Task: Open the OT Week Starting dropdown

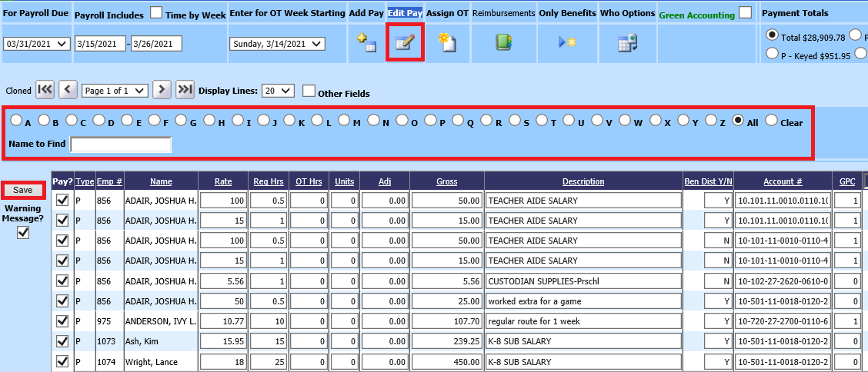Action: 277,44
